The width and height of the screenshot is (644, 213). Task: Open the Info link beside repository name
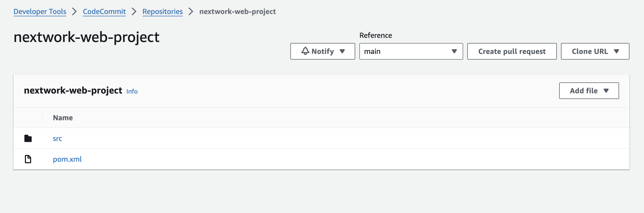pyautogui.click(x=132, y=91)
